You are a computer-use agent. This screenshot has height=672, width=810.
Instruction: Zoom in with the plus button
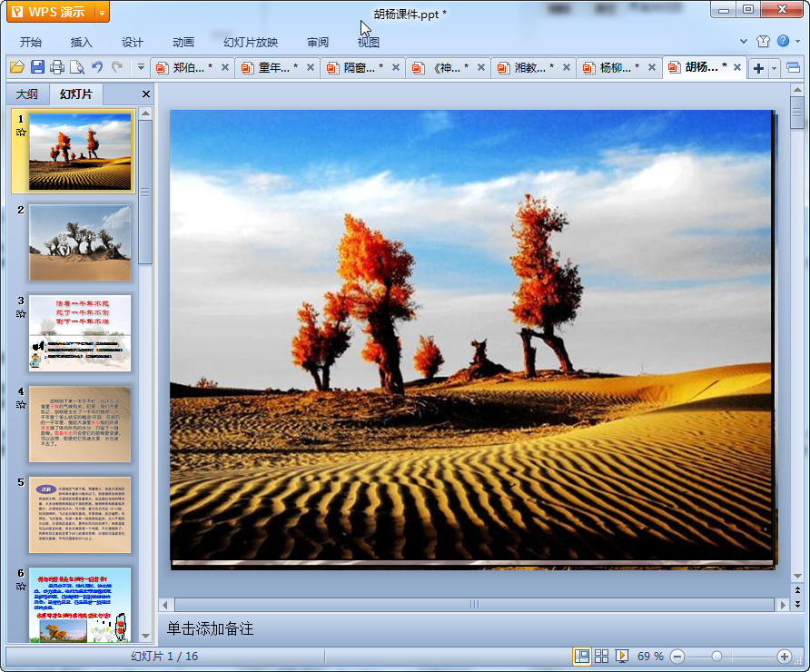coord(785,657)
